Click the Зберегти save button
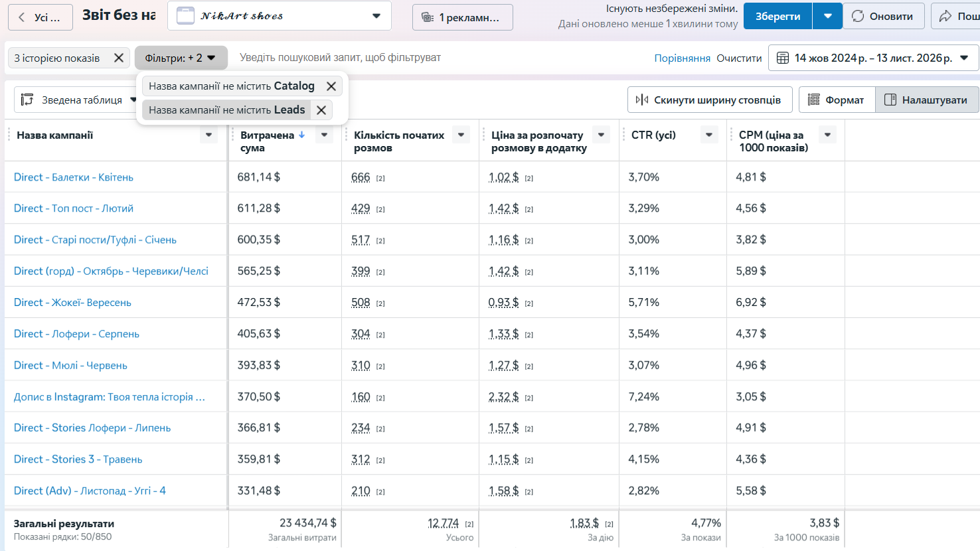This screenshot has height=551, width=980. tap(777, 16)
